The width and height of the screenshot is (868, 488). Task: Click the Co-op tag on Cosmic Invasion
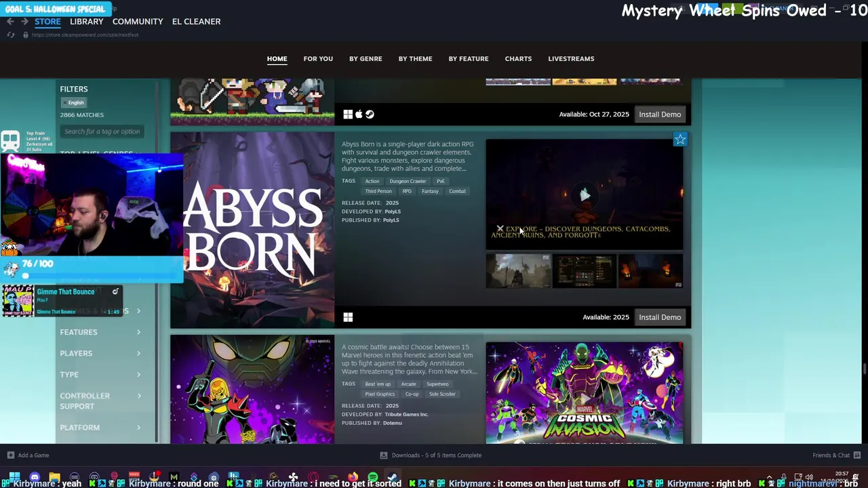click(x=412, y=394)
